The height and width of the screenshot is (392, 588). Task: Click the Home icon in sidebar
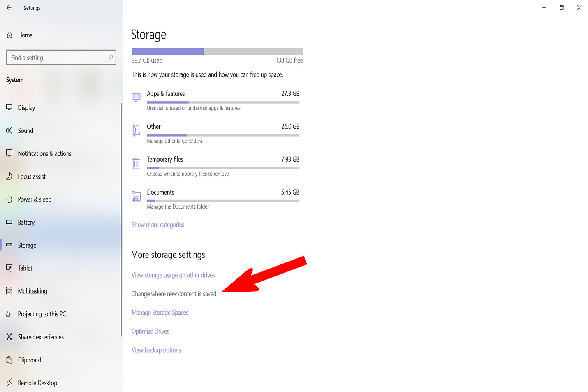click(9, 35)
